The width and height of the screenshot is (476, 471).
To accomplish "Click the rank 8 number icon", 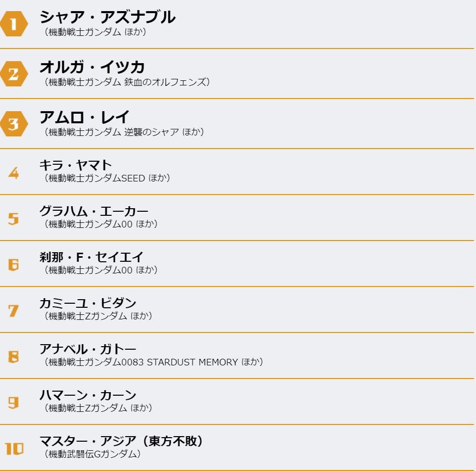I will (14, 357).
